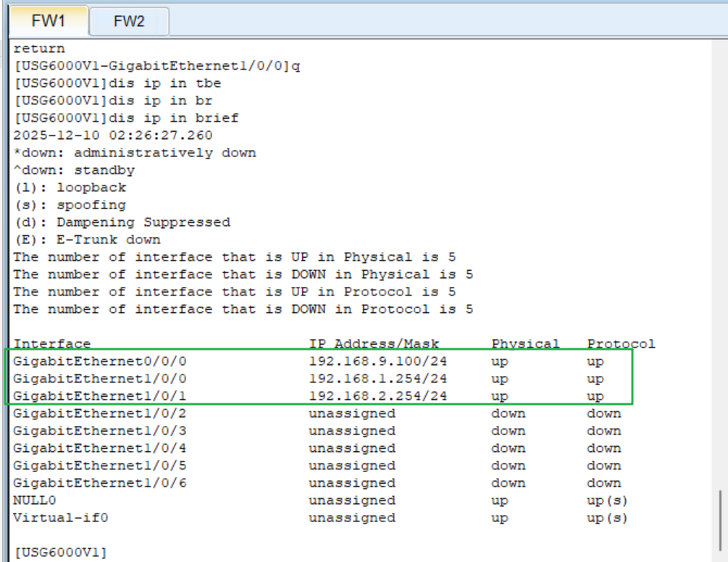Click the GigabitEthernet1/0/0 interface name
Screen dimensions: 728x562
tap(100, 379)
